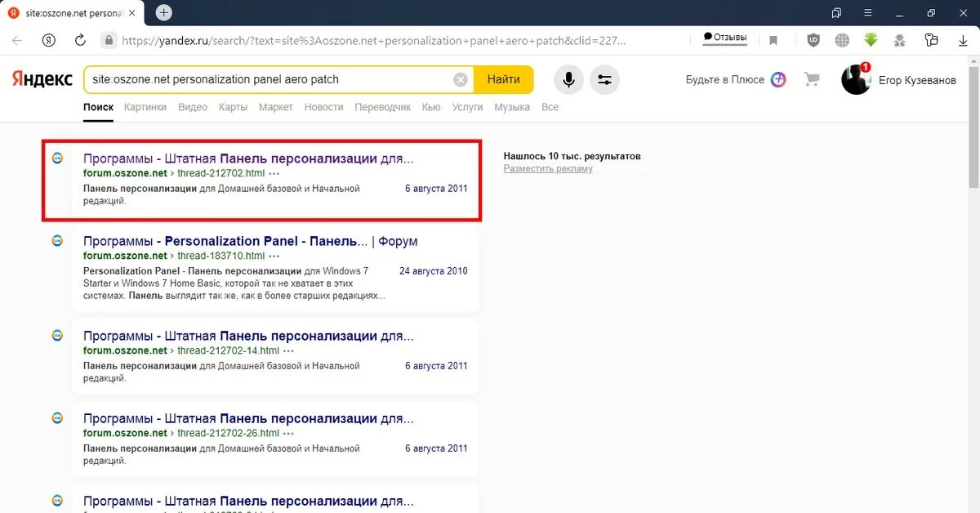The image size is (980, 513).
Task: Open three-dot menu for thread-183710.html result
Action: (x=275, y=256)
